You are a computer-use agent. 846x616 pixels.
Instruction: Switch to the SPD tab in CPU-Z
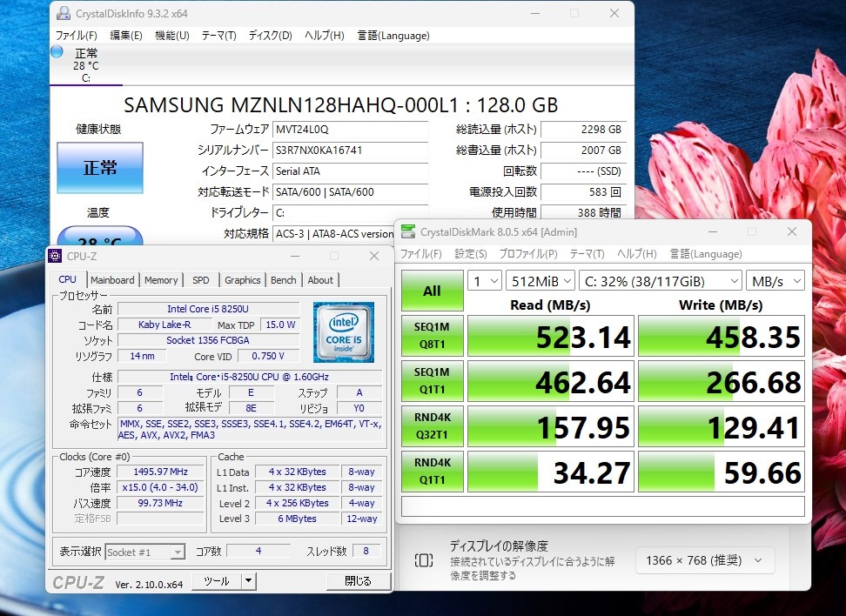pos(201,280)
